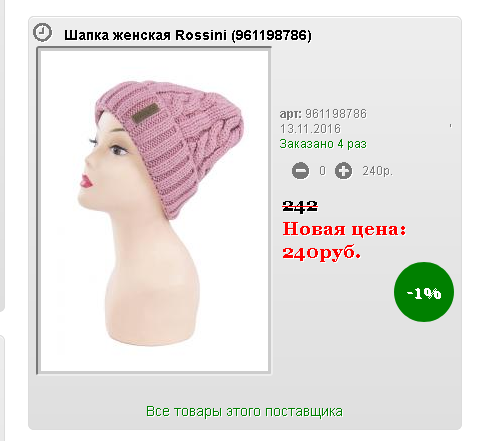Click the upper left sidebar panel edge
494x441 pixels.
click(2, 155)
